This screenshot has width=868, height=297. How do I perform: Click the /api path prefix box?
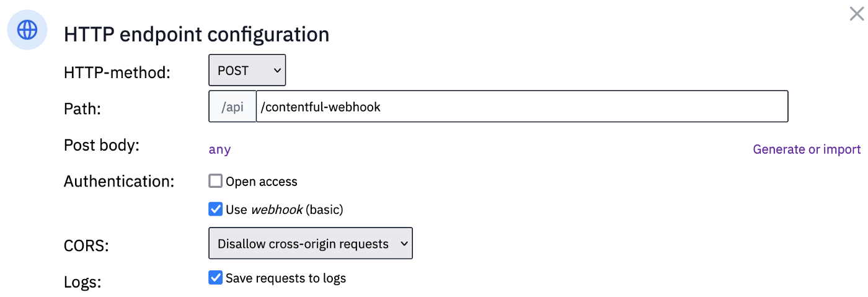(x=232, y=107)
